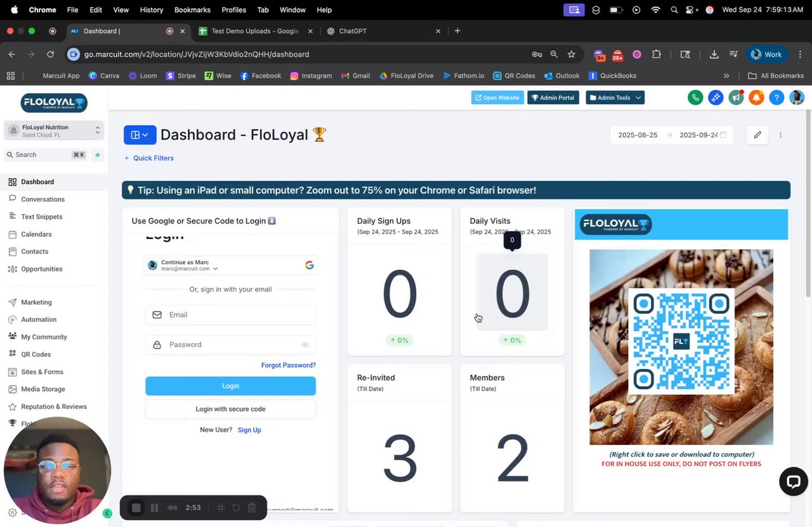
Task: Restart the recording with the circular arrow
Action: click(x=236, y=507)
